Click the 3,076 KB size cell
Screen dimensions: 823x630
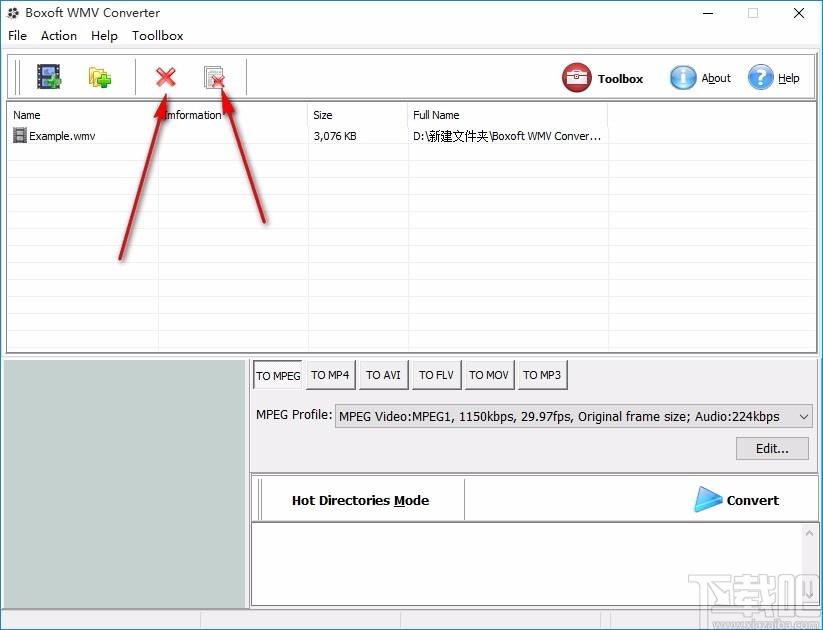[x=335, y=136]
